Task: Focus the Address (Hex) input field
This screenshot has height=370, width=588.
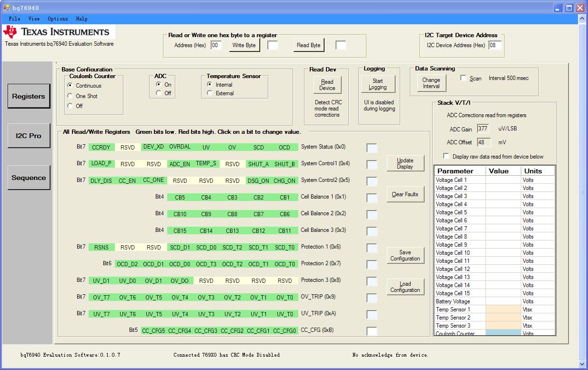Action: pos(216,45)
